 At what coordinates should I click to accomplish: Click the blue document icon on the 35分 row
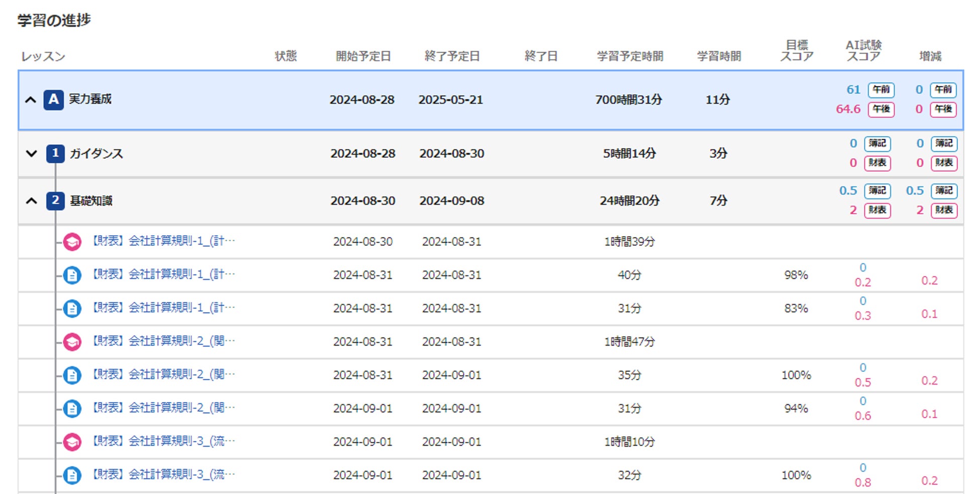tap(72, 375)
